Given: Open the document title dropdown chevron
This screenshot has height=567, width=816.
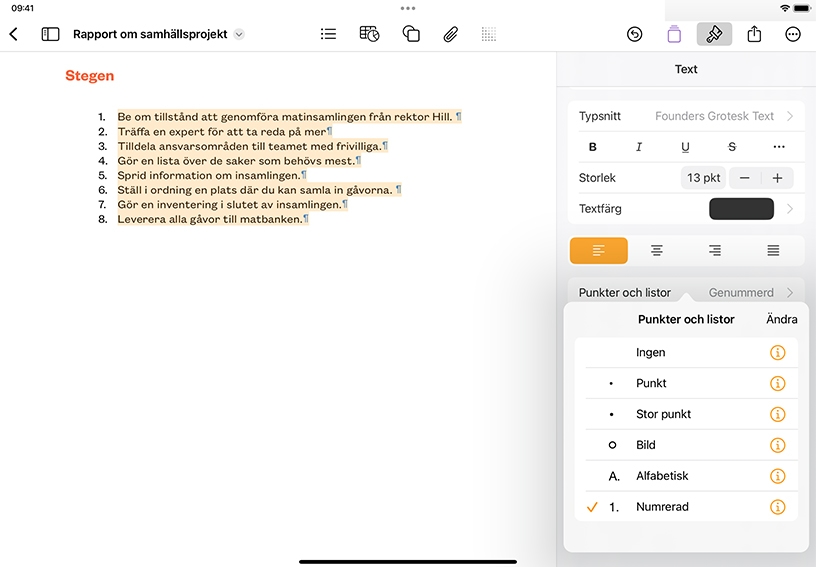Looking at the screenshot, I should tap(239, 34).
